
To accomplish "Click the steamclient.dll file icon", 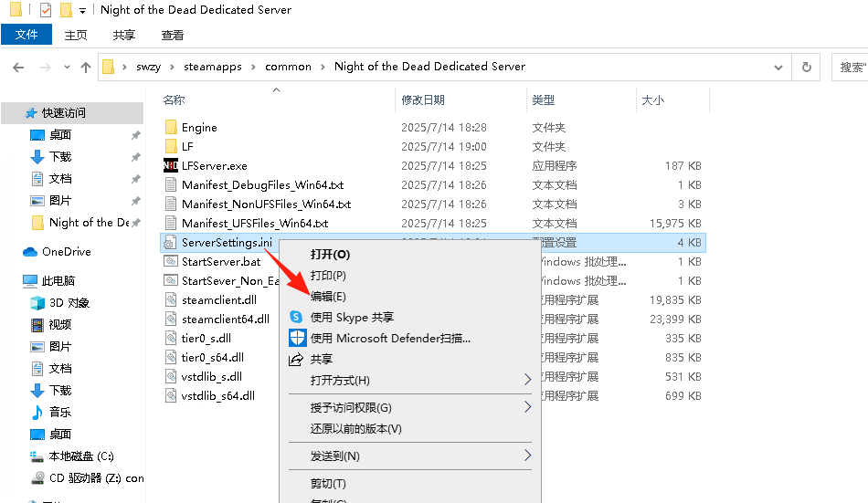I will point(171,300).
